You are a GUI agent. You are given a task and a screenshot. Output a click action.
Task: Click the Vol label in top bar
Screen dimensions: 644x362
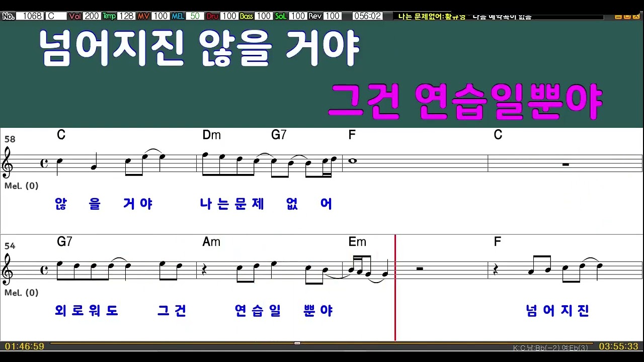pos(75,16)
